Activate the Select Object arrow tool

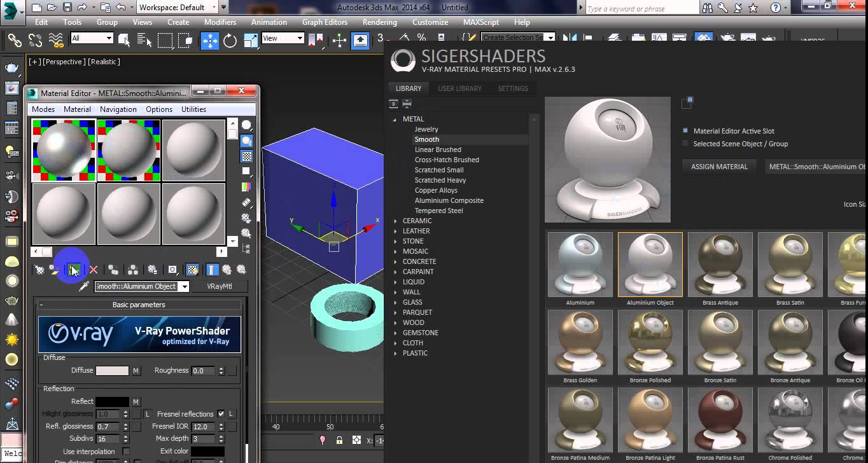[123, 40]
